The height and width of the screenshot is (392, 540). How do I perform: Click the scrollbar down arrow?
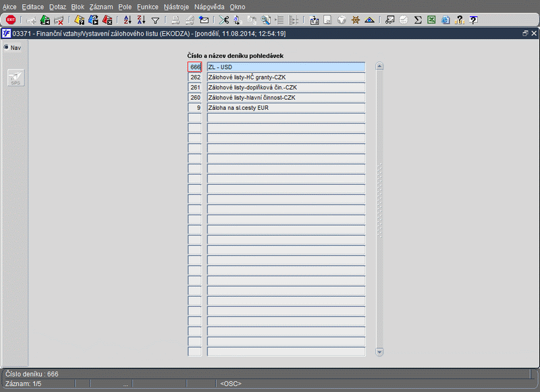379,352
